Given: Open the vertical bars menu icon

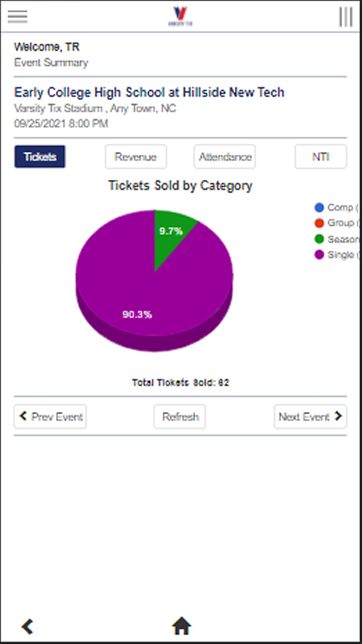Looking at the screenshot, I should [346, 17].
